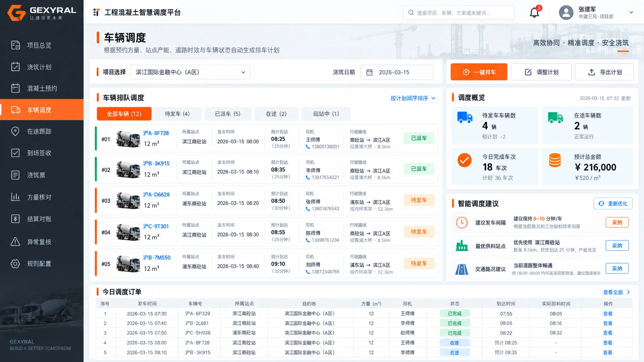
Task: Click the grid menu icon beside platform title
Action: (x=96, y=12)
